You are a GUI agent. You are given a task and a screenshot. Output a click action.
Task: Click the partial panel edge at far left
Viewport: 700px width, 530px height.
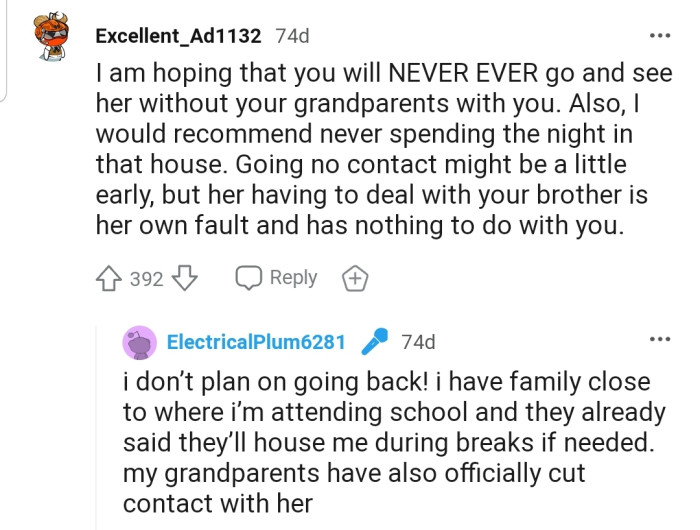coord(3,50)
